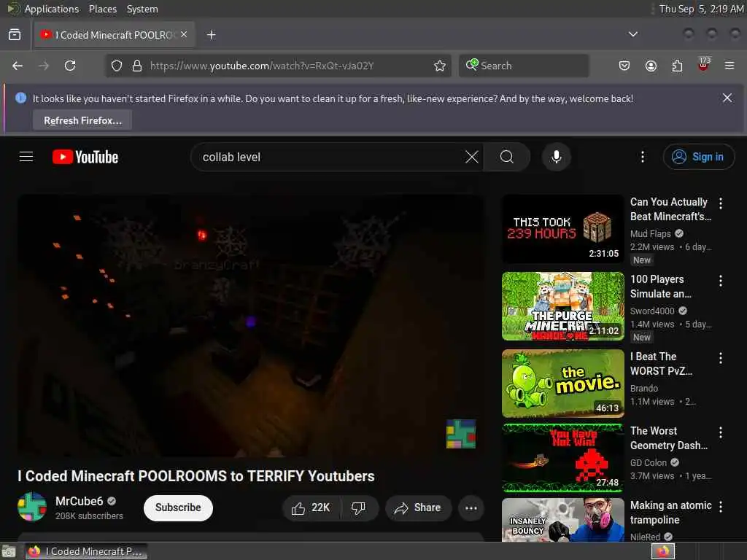The image size is (747, 560).
Task: Open the System menu
Action: click(142, 9)
